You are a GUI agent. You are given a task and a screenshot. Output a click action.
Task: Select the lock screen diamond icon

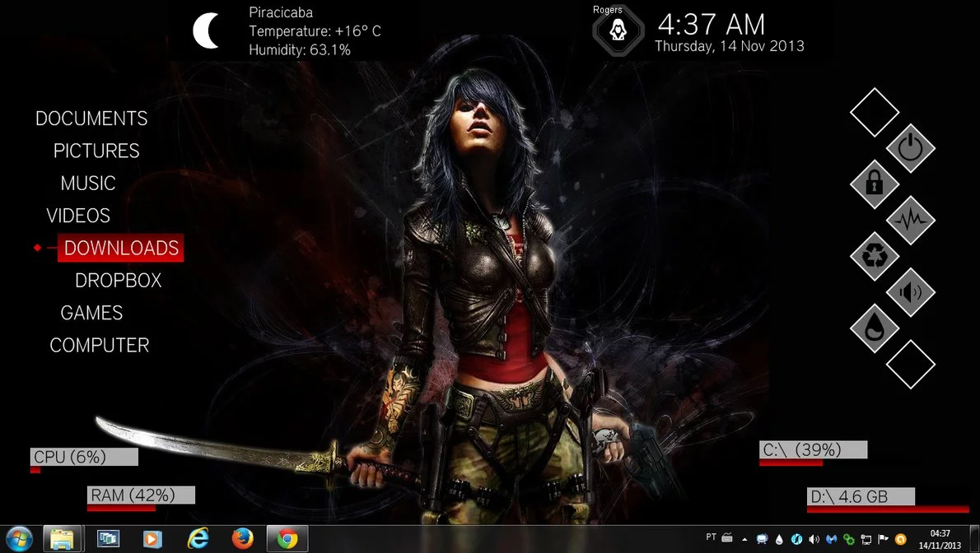[x=874, y=184]
